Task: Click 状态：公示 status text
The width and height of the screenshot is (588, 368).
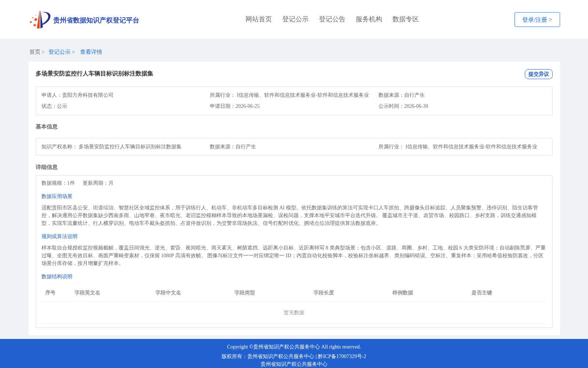Action: pos(54,106)
